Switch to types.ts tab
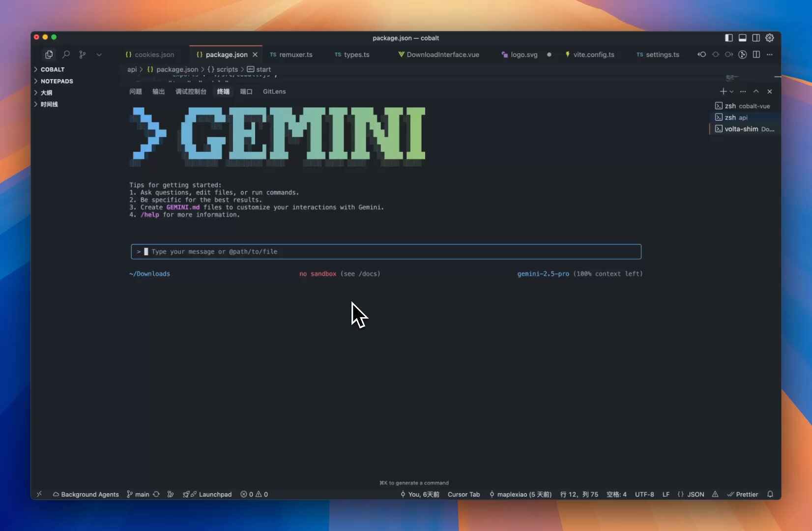The height and width of the screenshot is (531, 812). (352, 55)
